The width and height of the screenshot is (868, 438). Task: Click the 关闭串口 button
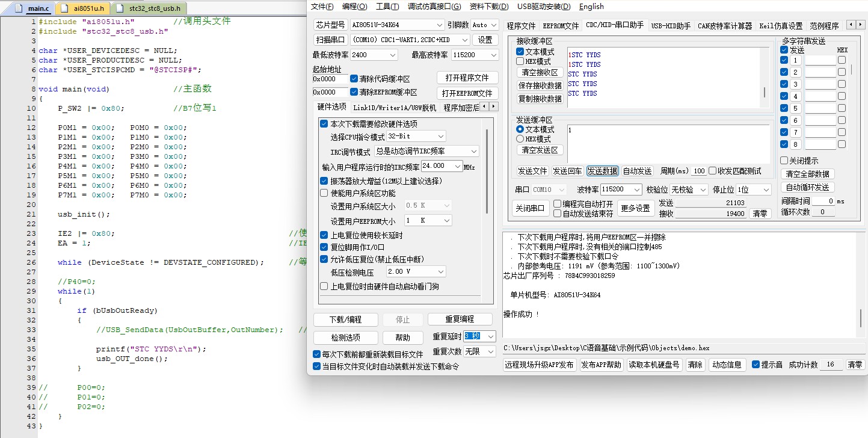point(530,208)
